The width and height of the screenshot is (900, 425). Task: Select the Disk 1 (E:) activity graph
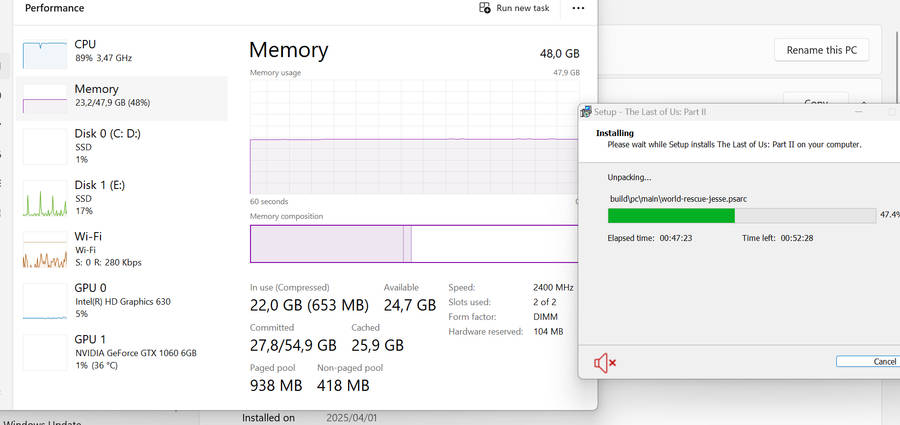pyautogui.click(x=44, y=199)
